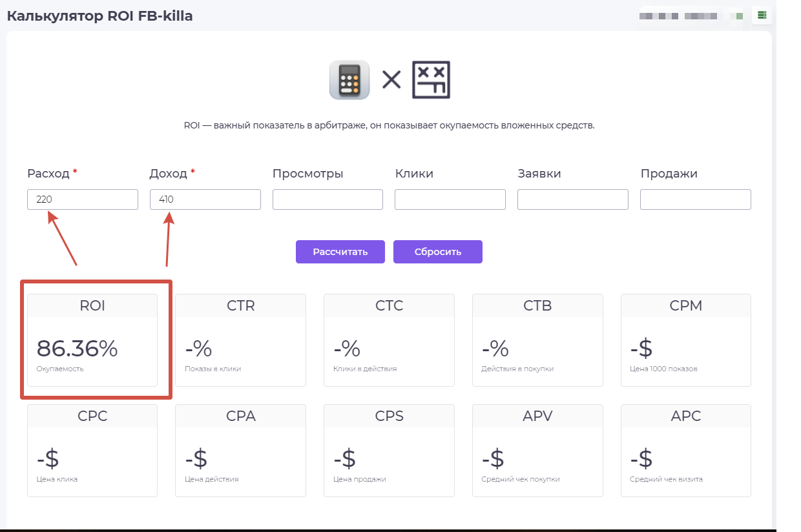
Task: Focus the Просмотры input field
Action: [x=328, y=200]
